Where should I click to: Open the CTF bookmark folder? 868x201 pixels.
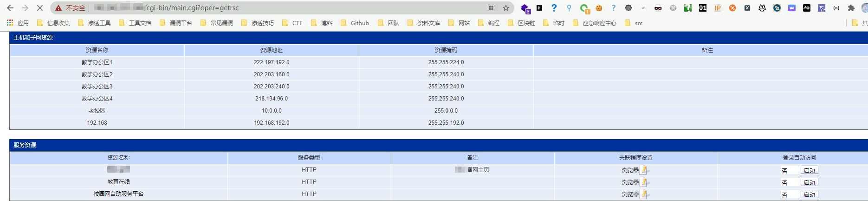pos(292,23)
